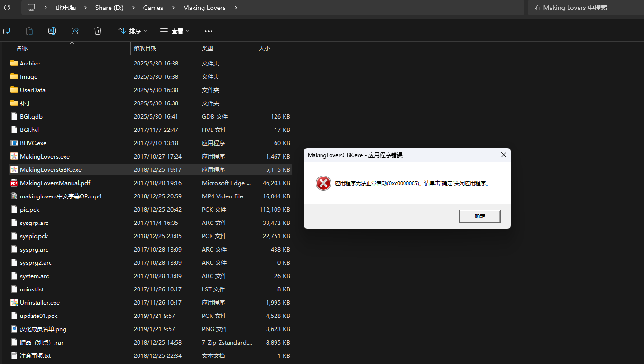Go to the Games folder in the breadcrumb
Screen dimensions: 644x364
coord(153,8)
